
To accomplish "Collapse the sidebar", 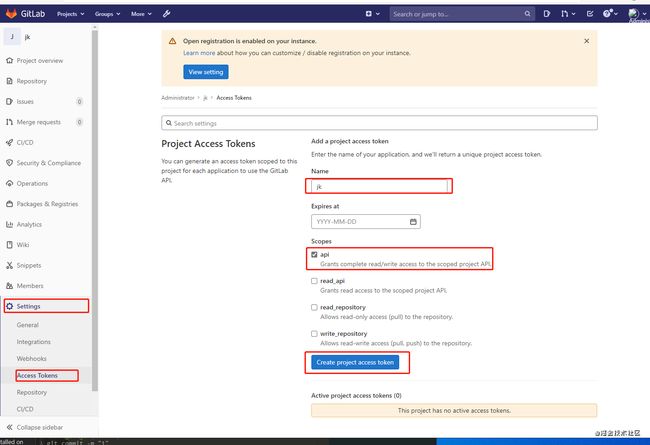I will pos(35,427).
